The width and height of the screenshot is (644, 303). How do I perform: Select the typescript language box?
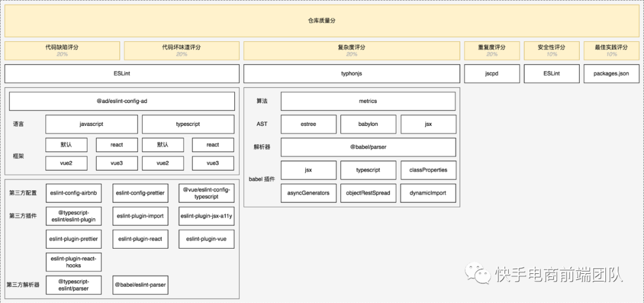point(188,124)
